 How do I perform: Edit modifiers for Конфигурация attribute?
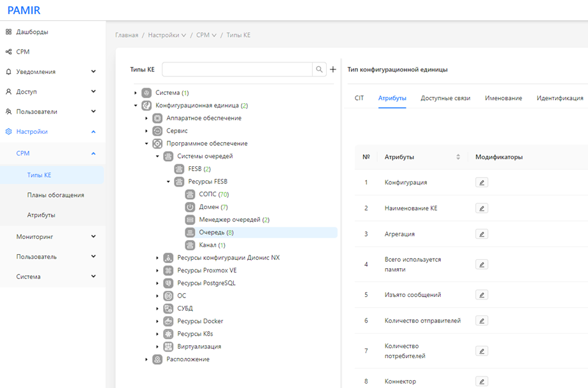(482, 183)
